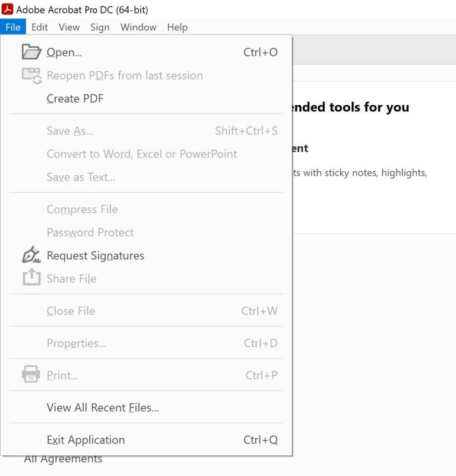Image resolution: width=456 pixels, height=476 pixels.
Task: Choose Save As from the File menu
Action: pyautogui.click(x=69, y=131)
